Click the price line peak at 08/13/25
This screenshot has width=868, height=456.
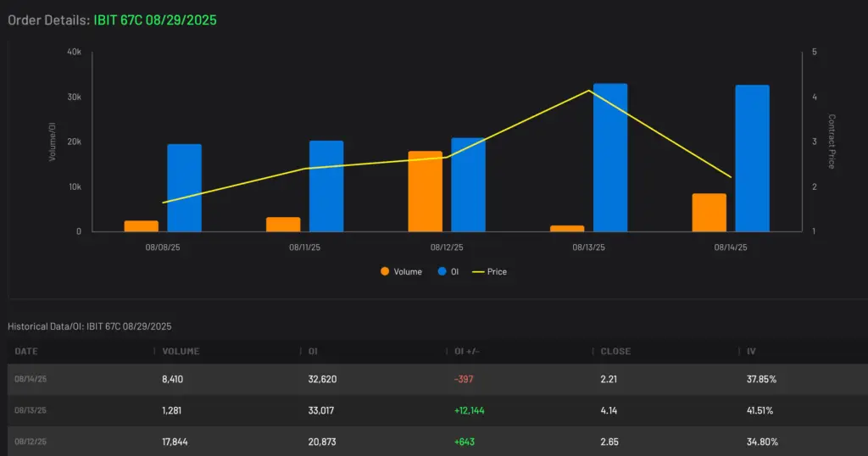(x=589, y=91)
